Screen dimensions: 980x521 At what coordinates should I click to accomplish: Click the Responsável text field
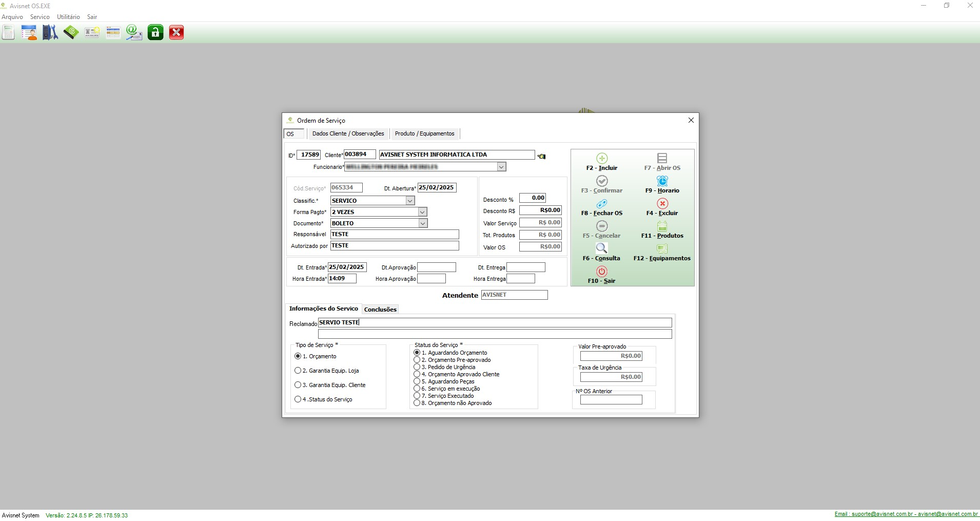[394, 235]
